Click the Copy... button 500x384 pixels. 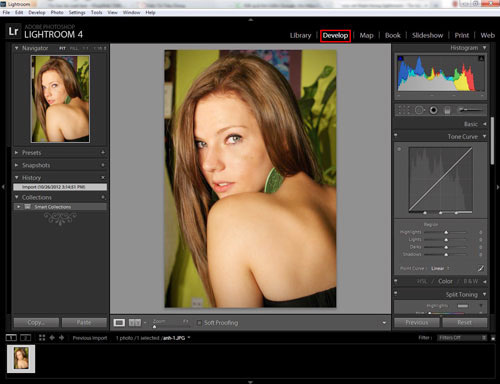point(36,322)
